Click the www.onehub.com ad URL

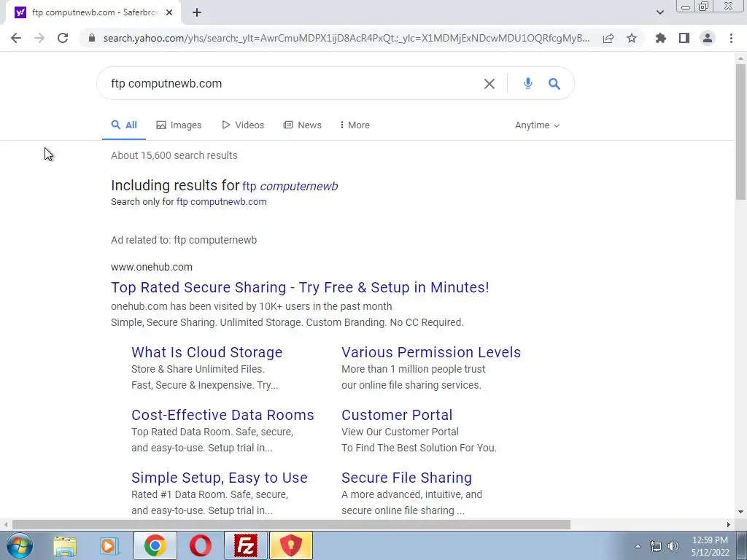(152, 267)
